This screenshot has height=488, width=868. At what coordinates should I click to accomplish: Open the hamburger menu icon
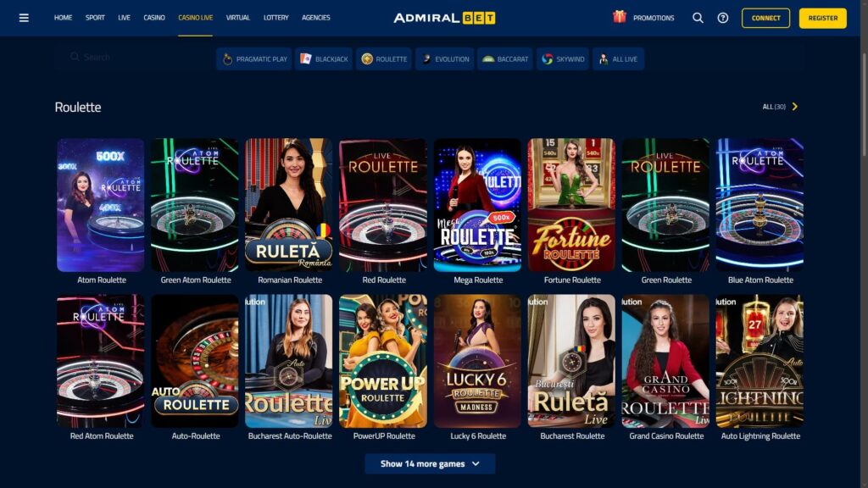24,18
